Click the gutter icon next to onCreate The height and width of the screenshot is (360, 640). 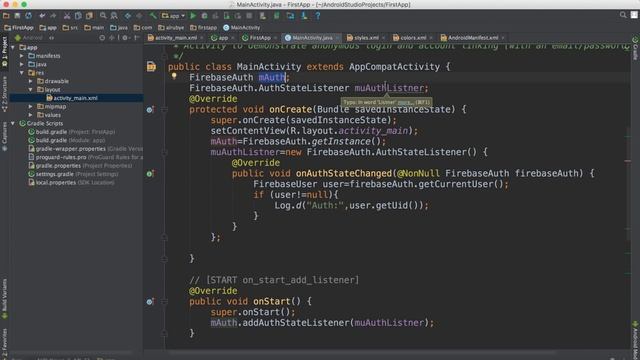[x=150, y=109]
